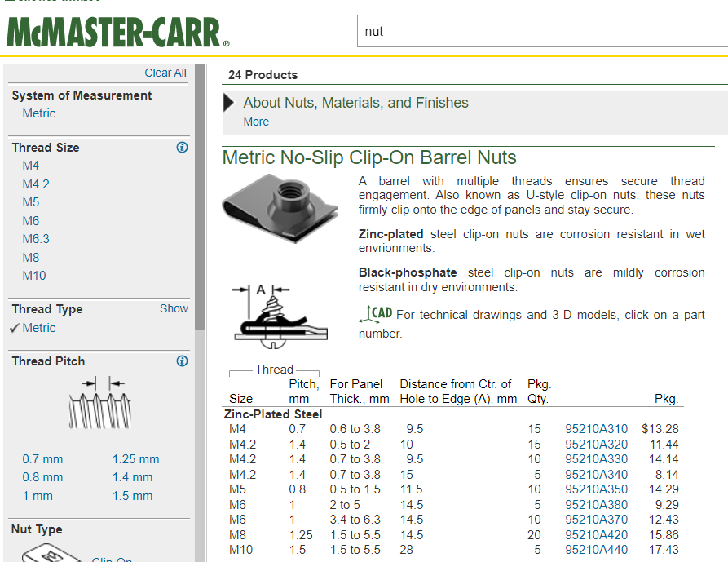Click the dimension A diagram
This screenshot has height=562, width=728.
tap(280, 316)
